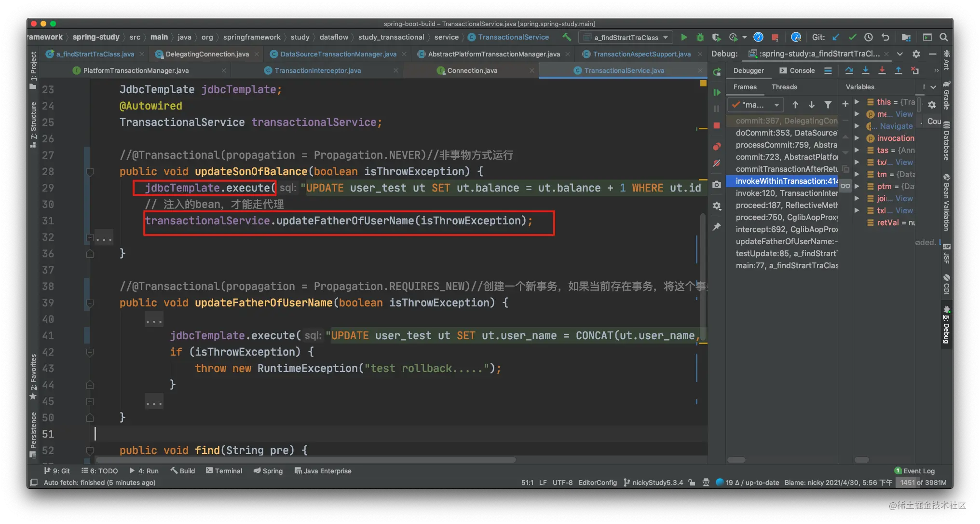This screenshot has width=980, height=524.
Task: Open the profiler run dropdown arrow in the toolbar
Action: pos(744,37)
